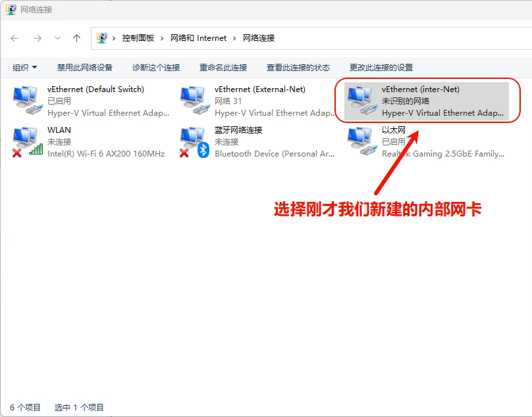Click Bluetooth Device (Personal Ar... text
The width and height of the screenshot is (532, 417).
(275, 153)
